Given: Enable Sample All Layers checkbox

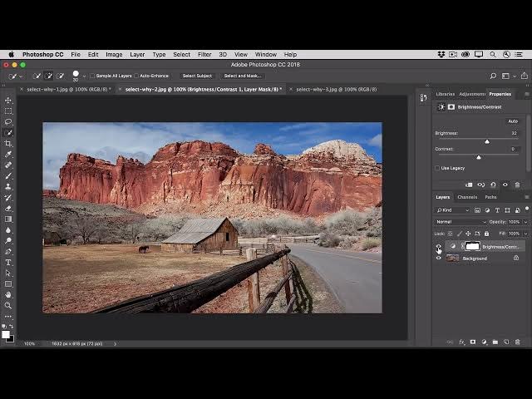Looking at the screenshot, I should (x=92, y=76).
